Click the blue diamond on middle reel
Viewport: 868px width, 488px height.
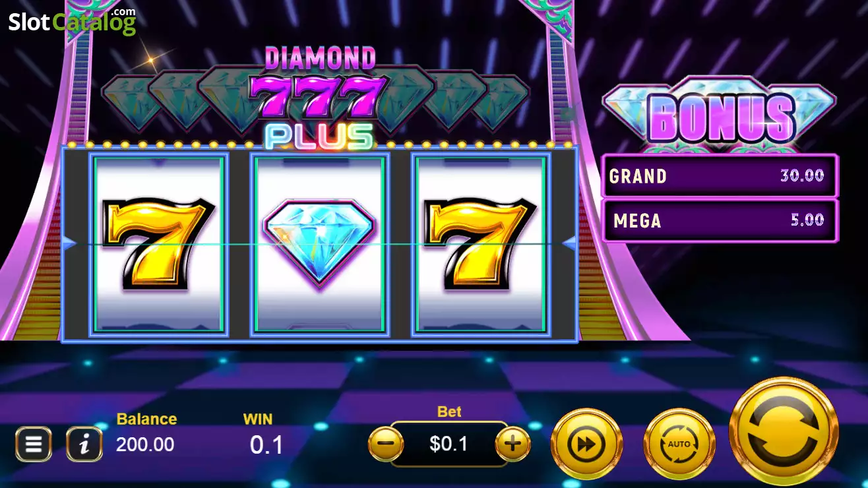(x=319, y=243)
